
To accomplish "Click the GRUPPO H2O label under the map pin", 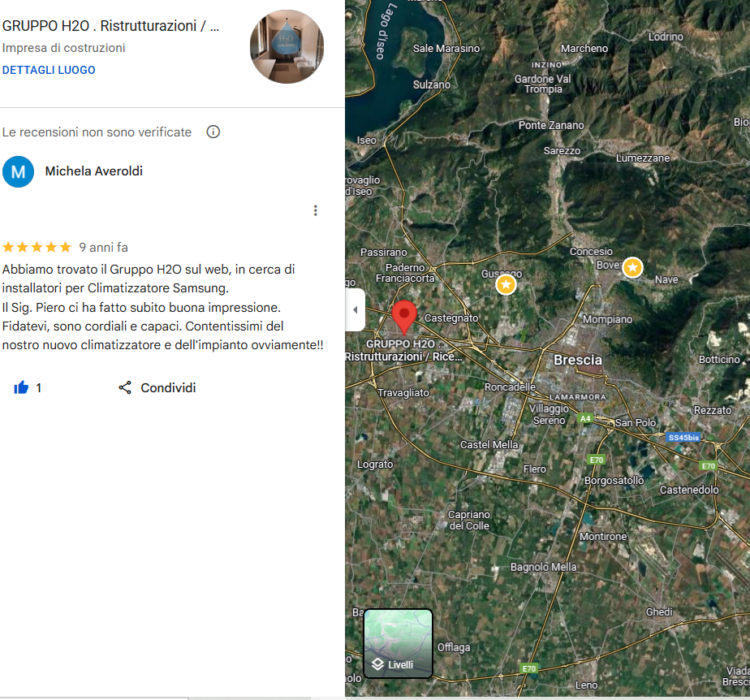I will (403, 350).
